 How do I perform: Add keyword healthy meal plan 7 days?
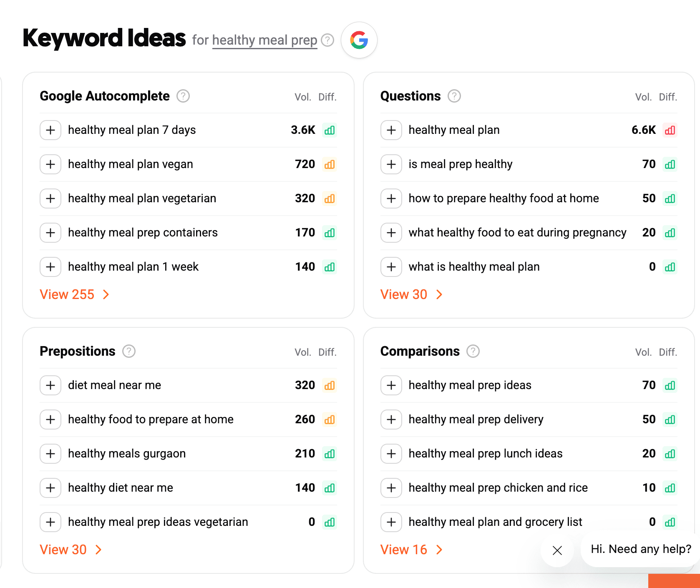(50, 130)
